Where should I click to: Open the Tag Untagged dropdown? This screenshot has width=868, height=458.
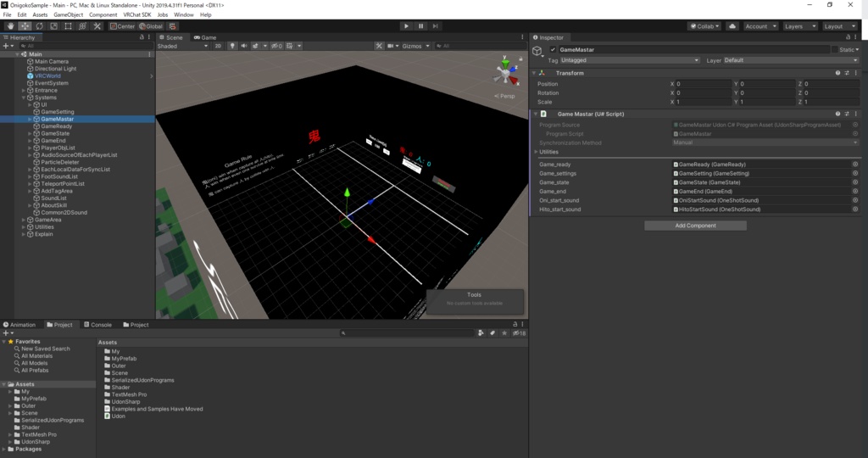pyautogui.click(x=630, y=60)
